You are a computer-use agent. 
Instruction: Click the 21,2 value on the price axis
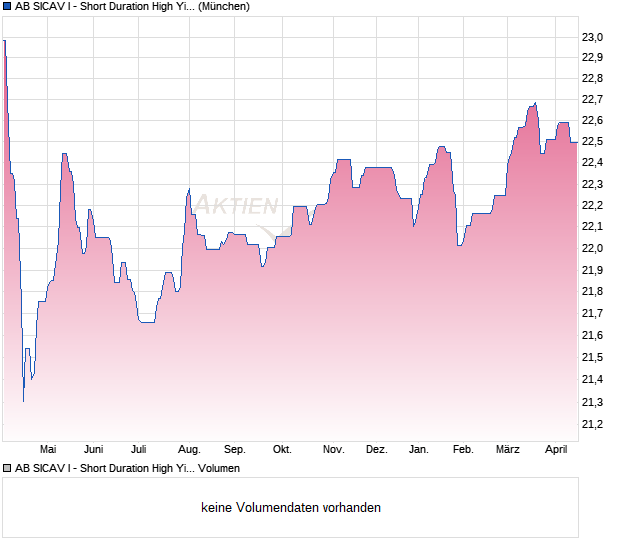click(593, 424)
